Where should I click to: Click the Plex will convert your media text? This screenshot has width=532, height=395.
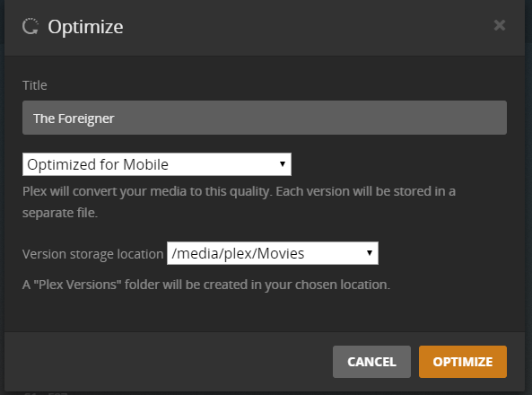[239, 202]
